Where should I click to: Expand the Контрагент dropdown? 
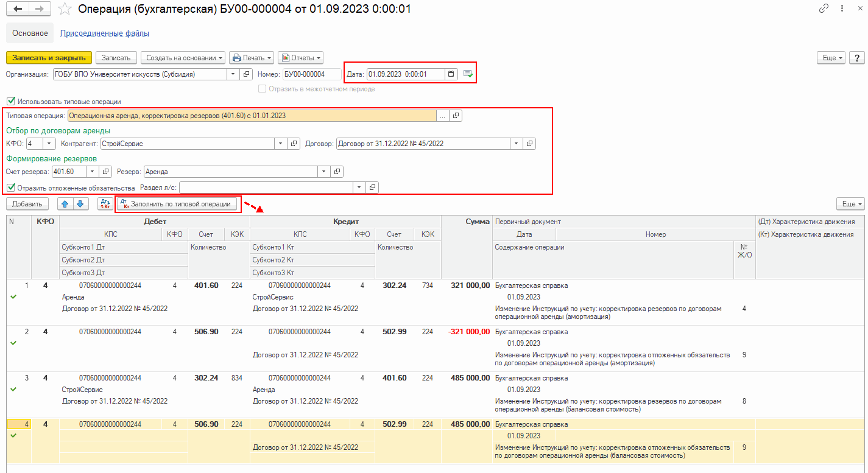point(281,144)
